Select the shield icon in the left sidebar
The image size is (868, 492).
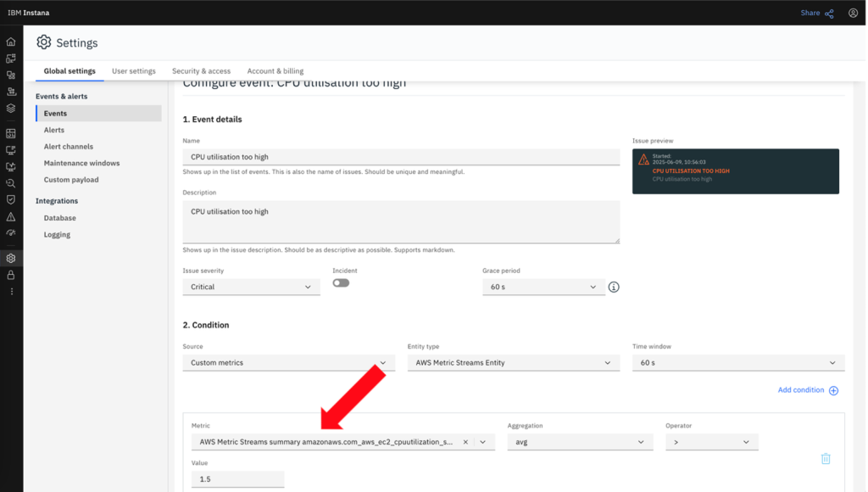coord(10,201)
